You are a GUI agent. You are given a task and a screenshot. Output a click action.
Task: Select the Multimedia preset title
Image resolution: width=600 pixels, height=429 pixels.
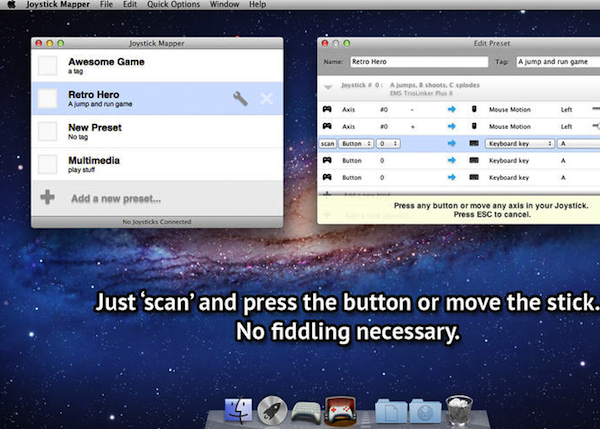click(94, 160)
